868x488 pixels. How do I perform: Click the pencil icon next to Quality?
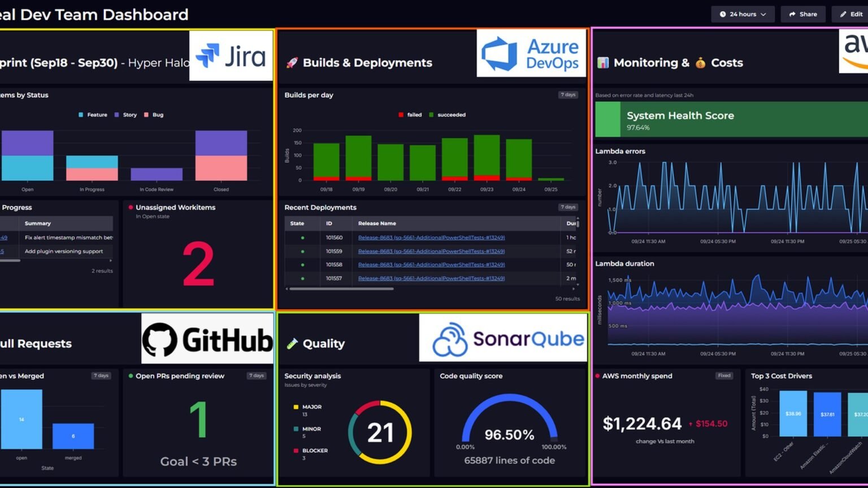pyautogui.click(x=292, y=343)
